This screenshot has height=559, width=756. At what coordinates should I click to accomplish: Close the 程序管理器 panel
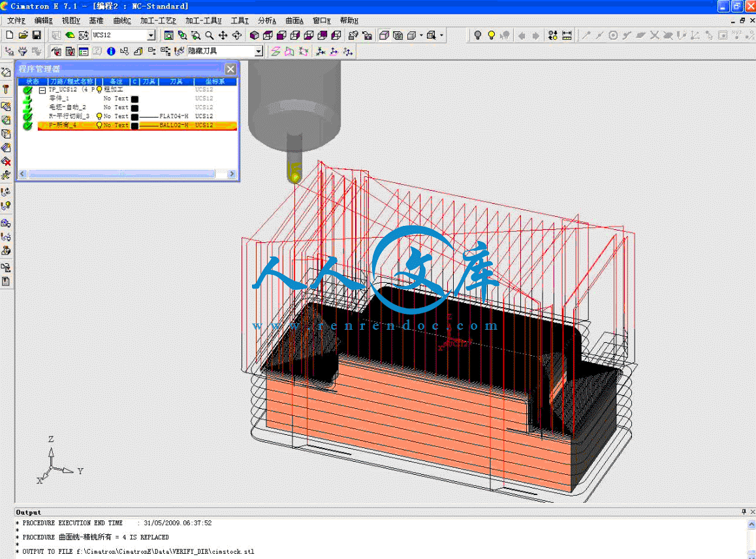click(230, 69)
